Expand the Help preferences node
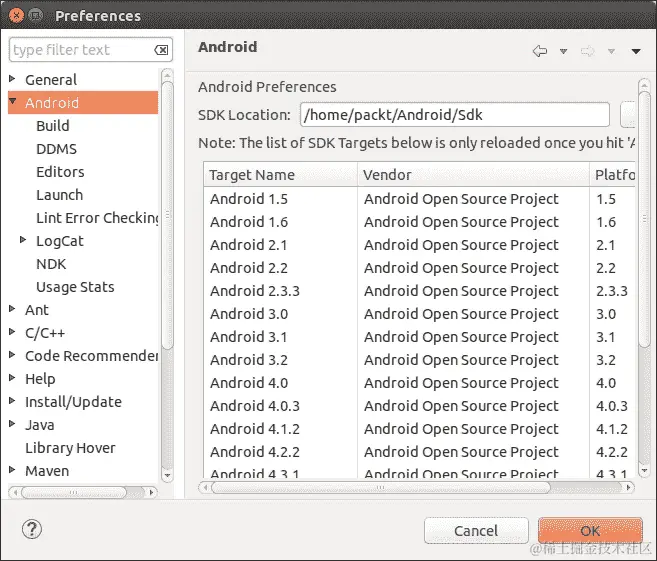657x561 pixels. pyautogui.click(x=12, y=378)
